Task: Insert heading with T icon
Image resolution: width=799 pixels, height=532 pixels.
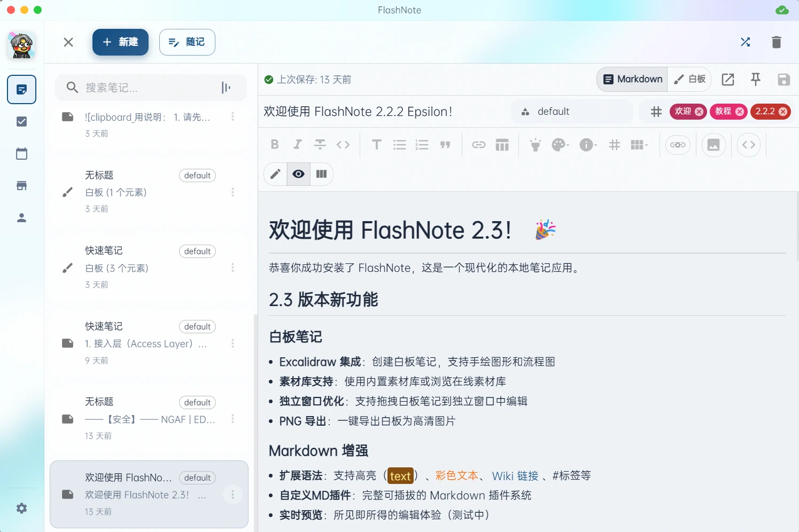Action: click(377, 145)
